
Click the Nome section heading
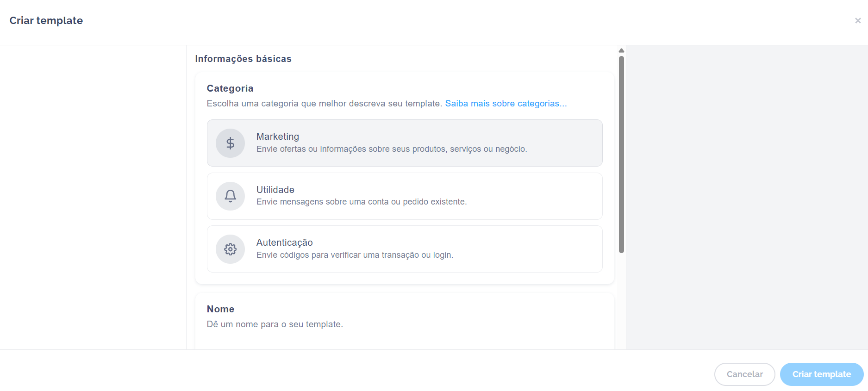220,309
